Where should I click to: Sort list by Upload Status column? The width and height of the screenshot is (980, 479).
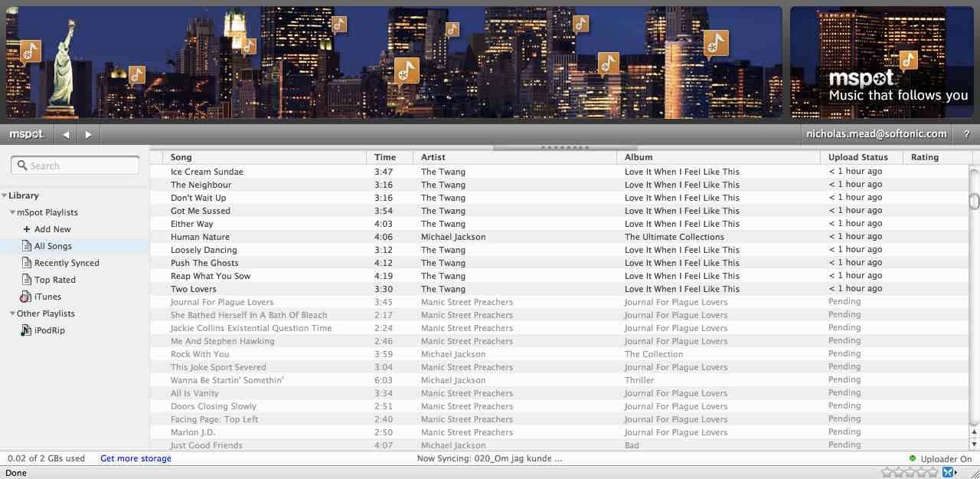(x=861, y=157)
